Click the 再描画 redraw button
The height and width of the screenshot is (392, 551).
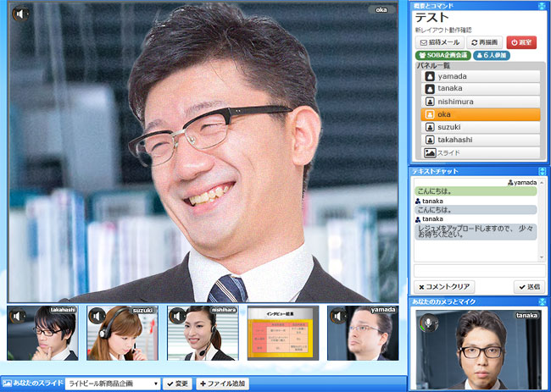pos(484,42)
